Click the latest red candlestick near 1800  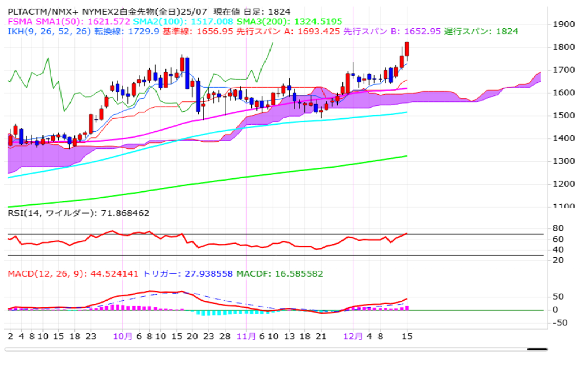point(407,49)
